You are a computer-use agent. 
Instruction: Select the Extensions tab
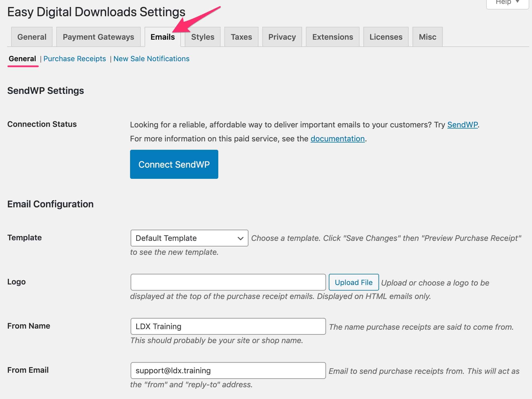[333, 37]
